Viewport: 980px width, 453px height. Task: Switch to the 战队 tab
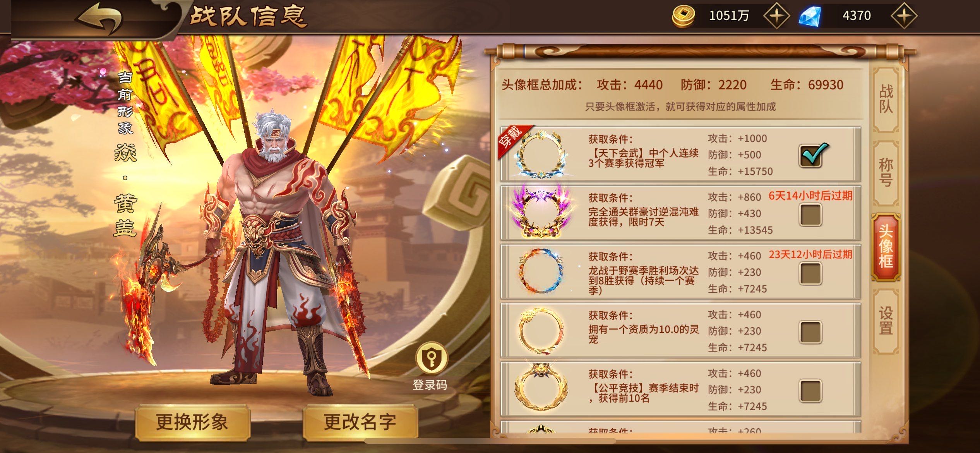coord(886,99)
